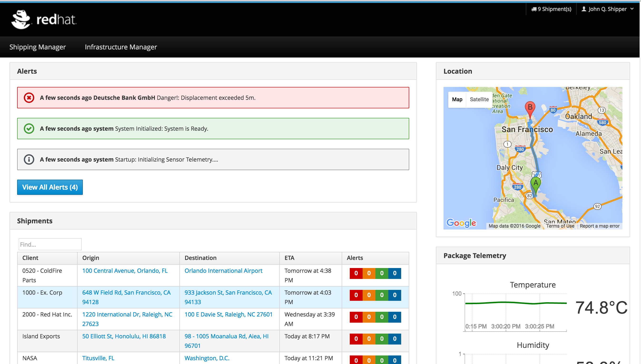Click the red alert count badge for ColdFire Parts
The width and height of the screenshot is (641, 364).
(356, 273)
